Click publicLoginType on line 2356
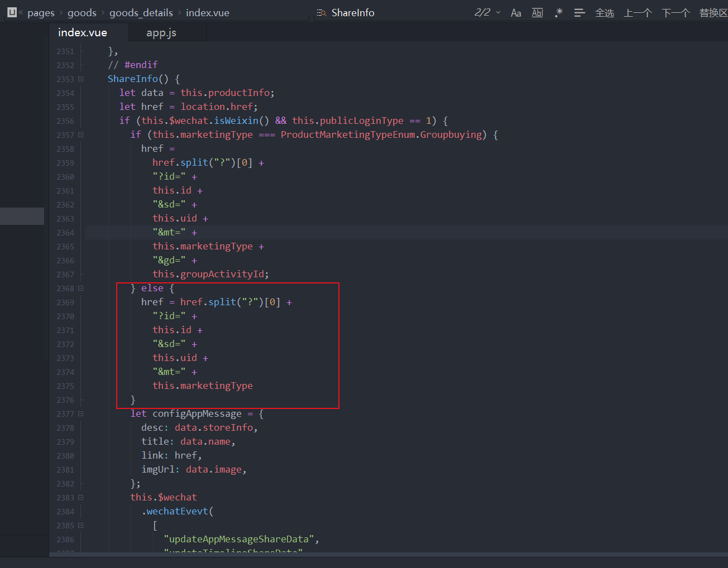728x568 pixels. click(x=362, y=121)
